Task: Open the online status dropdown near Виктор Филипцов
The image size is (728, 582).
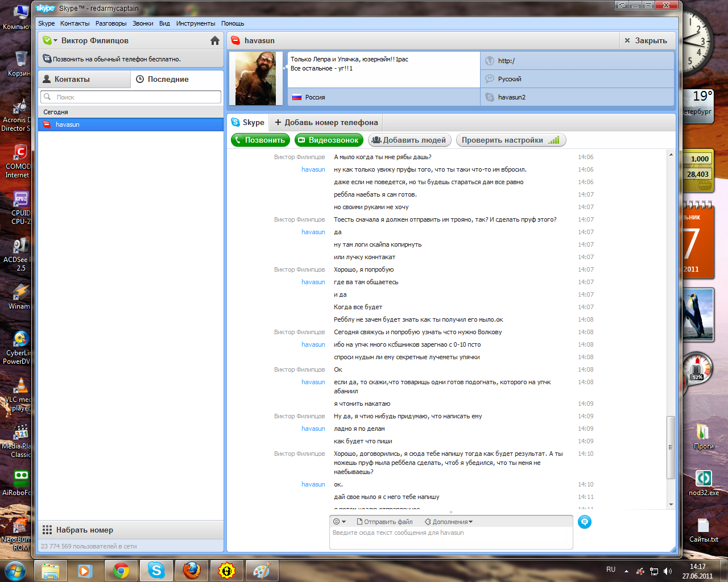Action: coord(50,40)
